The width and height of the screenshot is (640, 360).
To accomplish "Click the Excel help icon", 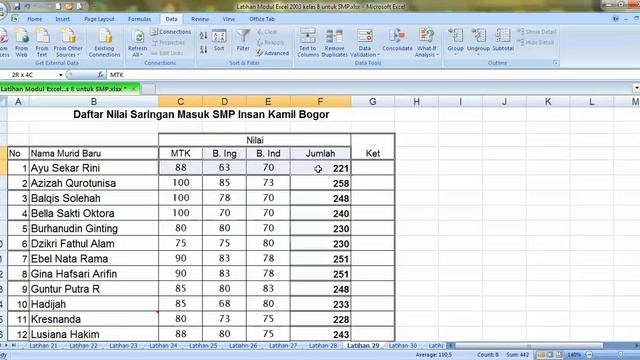I will [616, 19].
